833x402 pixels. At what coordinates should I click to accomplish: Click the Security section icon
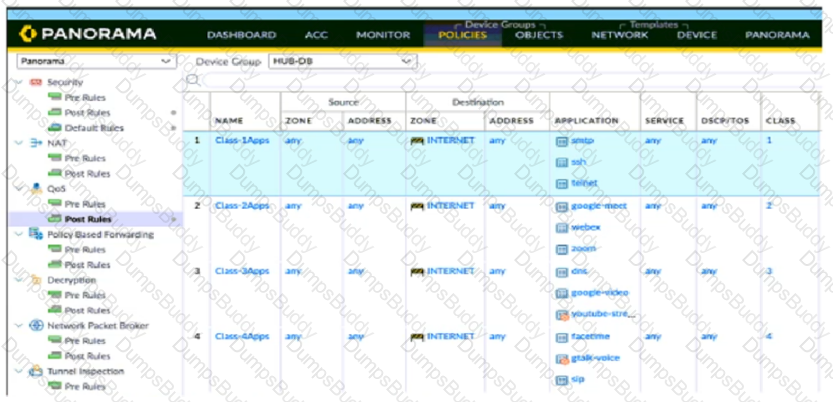(x=36, y=82)
